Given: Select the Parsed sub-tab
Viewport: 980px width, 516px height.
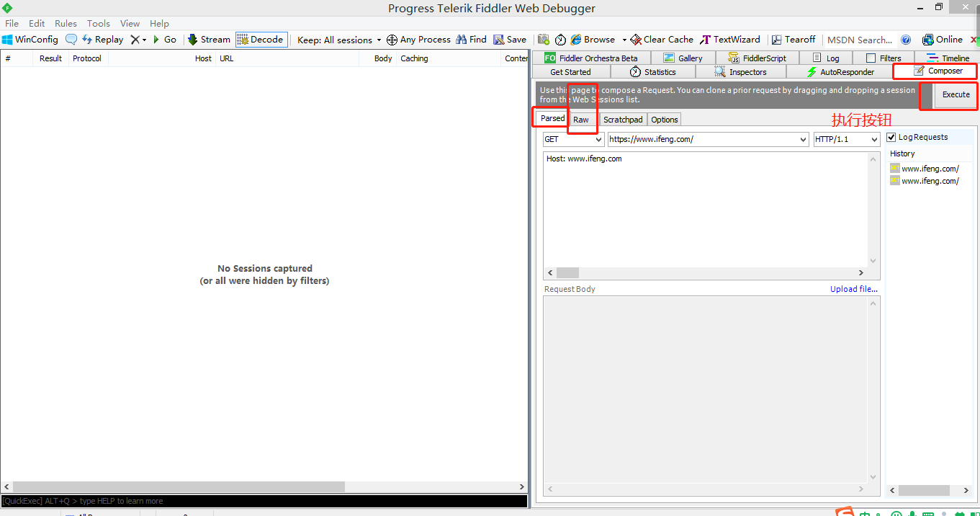Looking at the screenshot, I should [552, 118].
